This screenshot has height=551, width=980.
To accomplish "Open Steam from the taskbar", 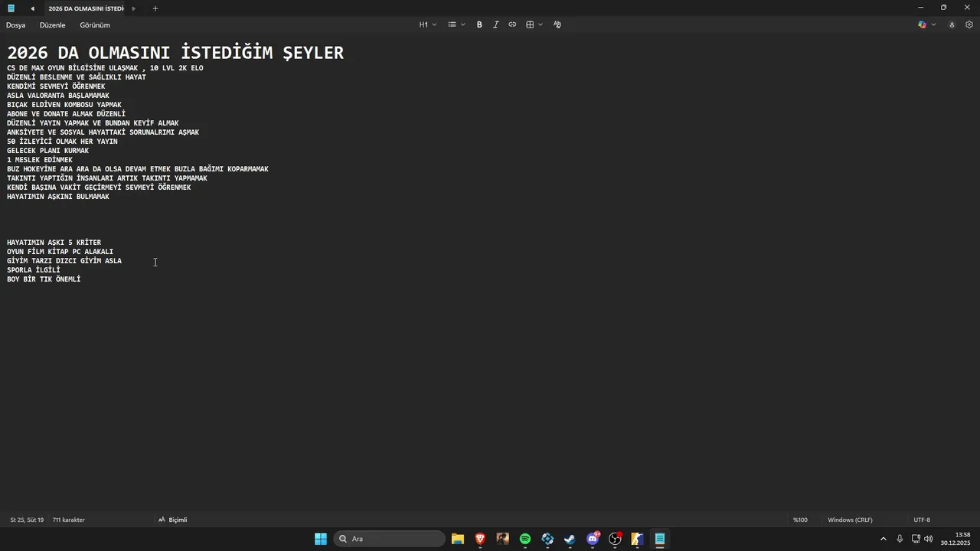I will click(570, 539).
